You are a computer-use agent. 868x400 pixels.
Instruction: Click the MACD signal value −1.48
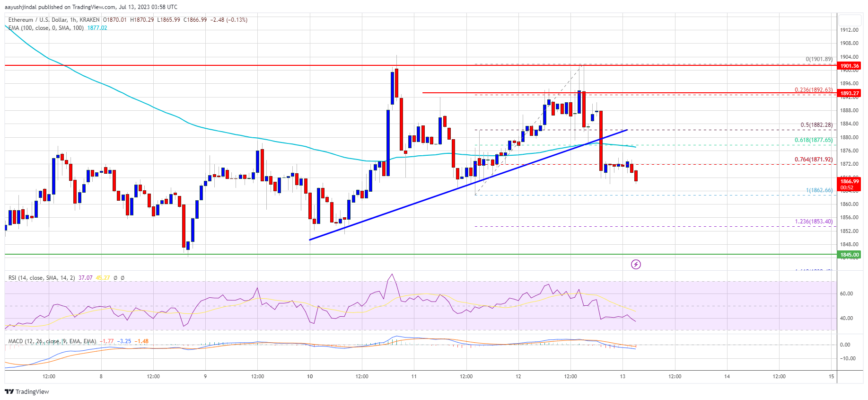pos(141,341)
